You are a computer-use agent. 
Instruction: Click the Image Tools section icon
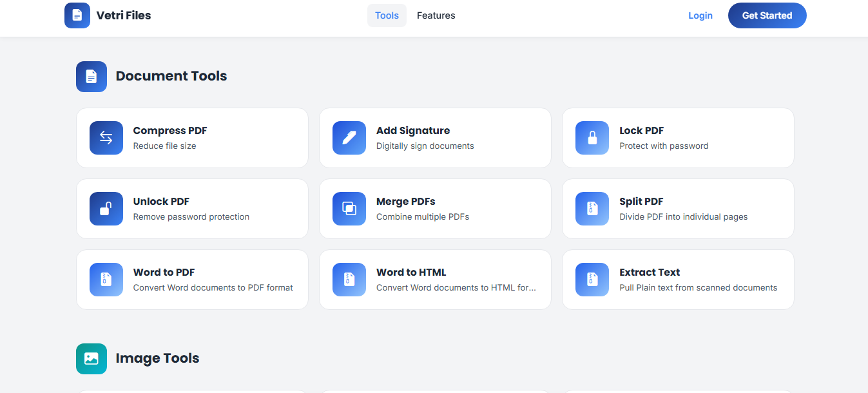click(92, 359)
